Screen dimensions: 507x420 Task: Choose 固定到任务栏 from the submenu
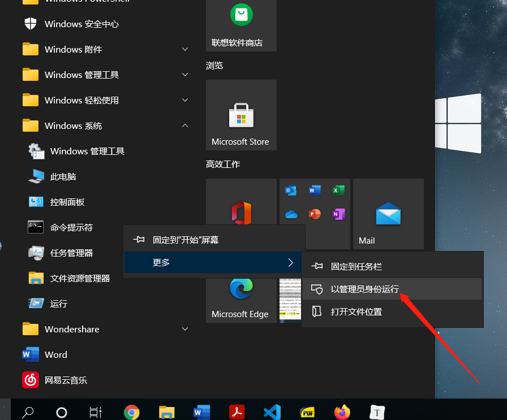(392, 267)
